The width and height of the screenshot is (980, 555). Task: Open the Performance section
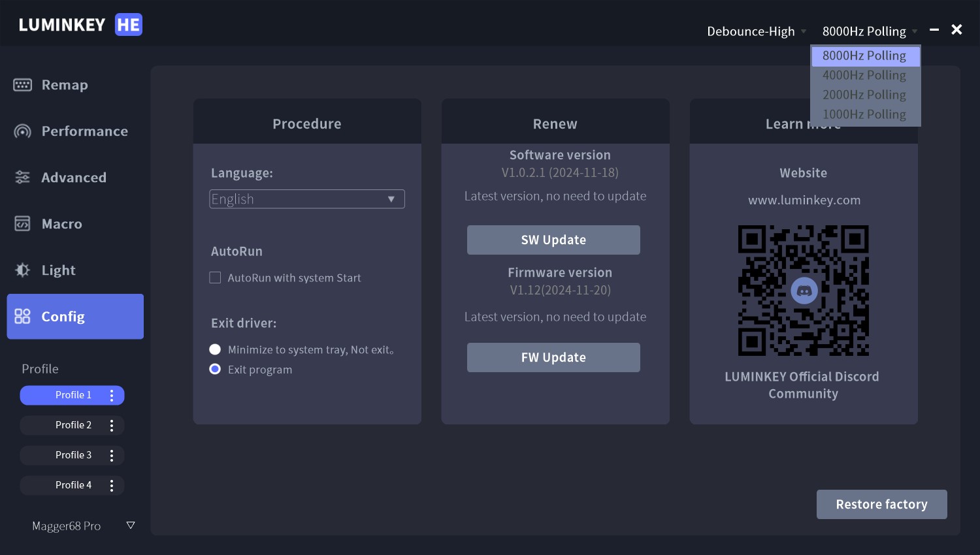click(75, 131)
